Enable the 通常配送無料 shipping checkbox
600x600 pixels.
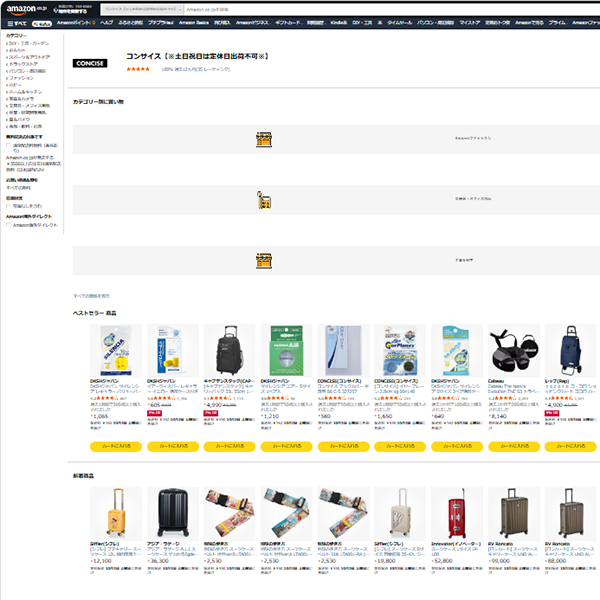[x=8, y=145]
